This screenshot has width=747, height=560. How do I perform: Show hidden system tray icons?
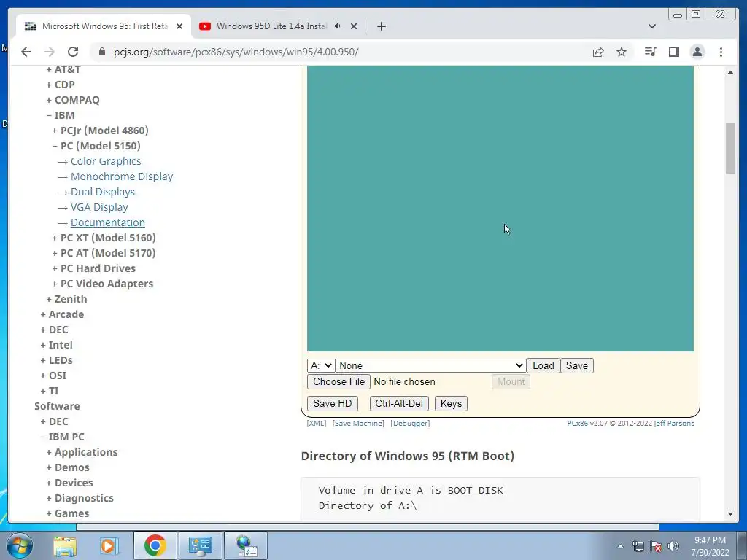tap(620, 546)
